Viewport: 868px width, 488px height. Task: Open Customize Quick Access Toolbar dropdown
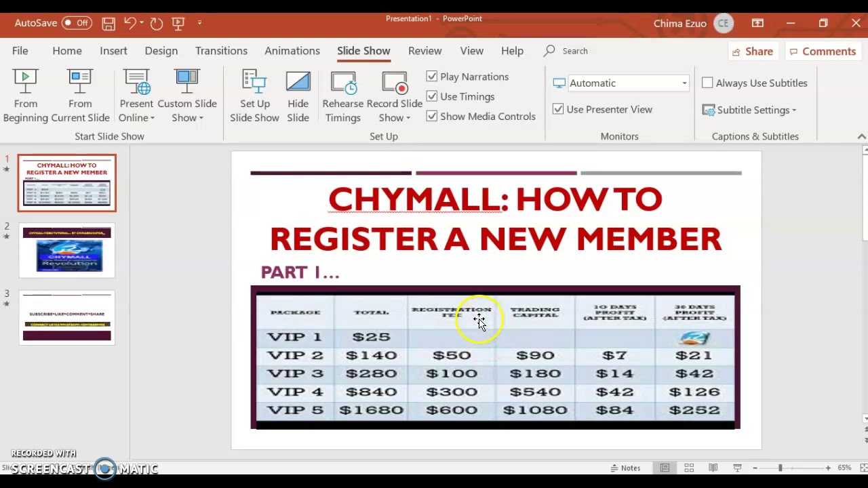click(199, 23)
